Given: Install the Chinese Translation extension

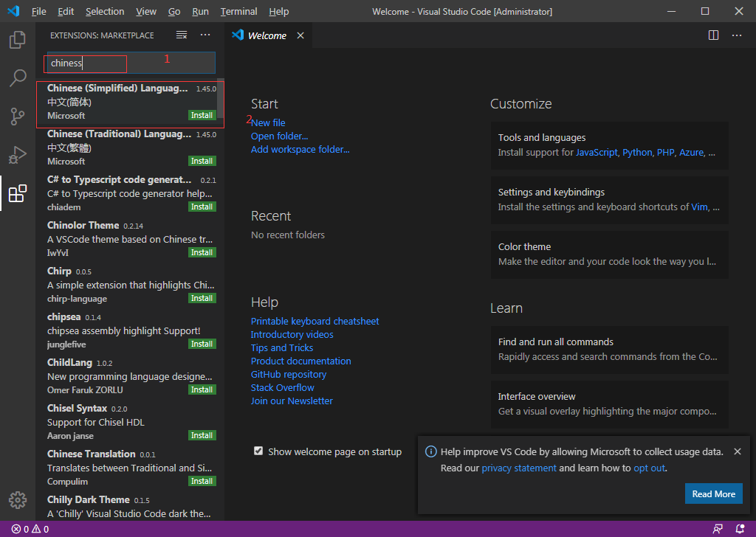Looking at the screenshot, I should 202,481.
